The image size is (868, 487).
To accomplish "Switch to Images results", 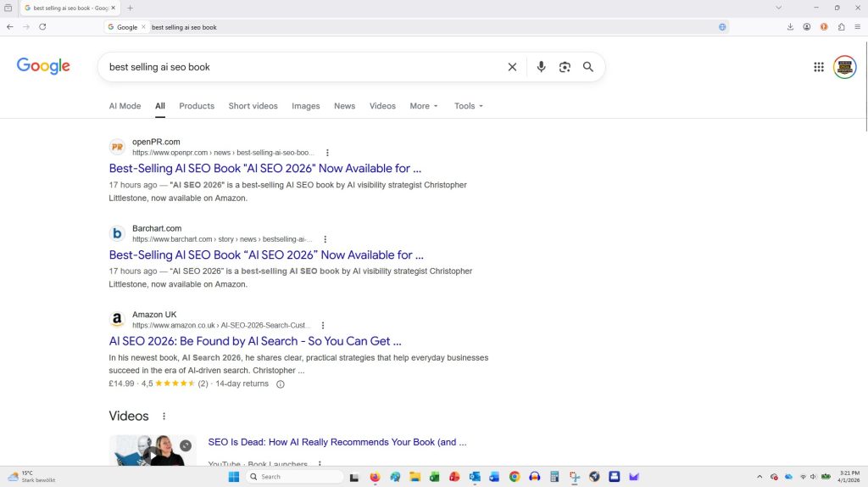I will click(305, 106).
